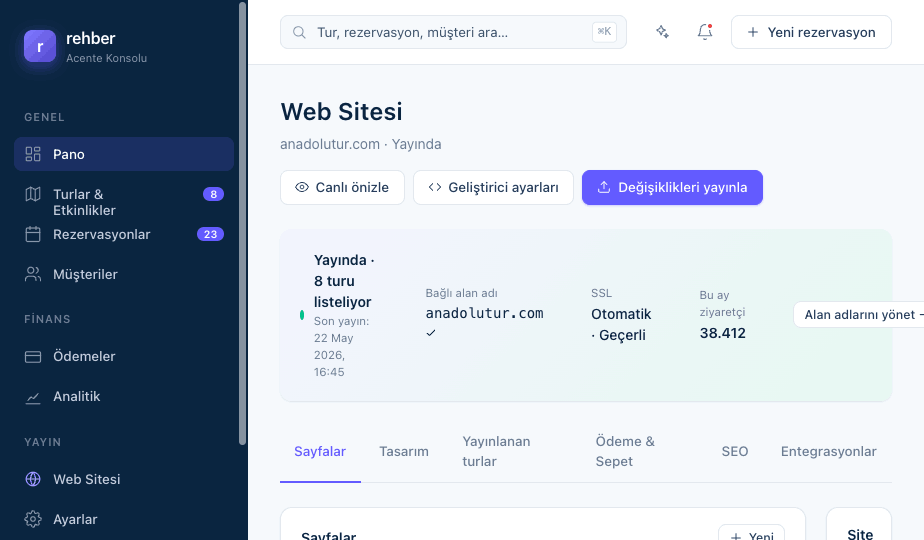
Task: Open Ayarlar settings
Action: (x=124, y=519)
